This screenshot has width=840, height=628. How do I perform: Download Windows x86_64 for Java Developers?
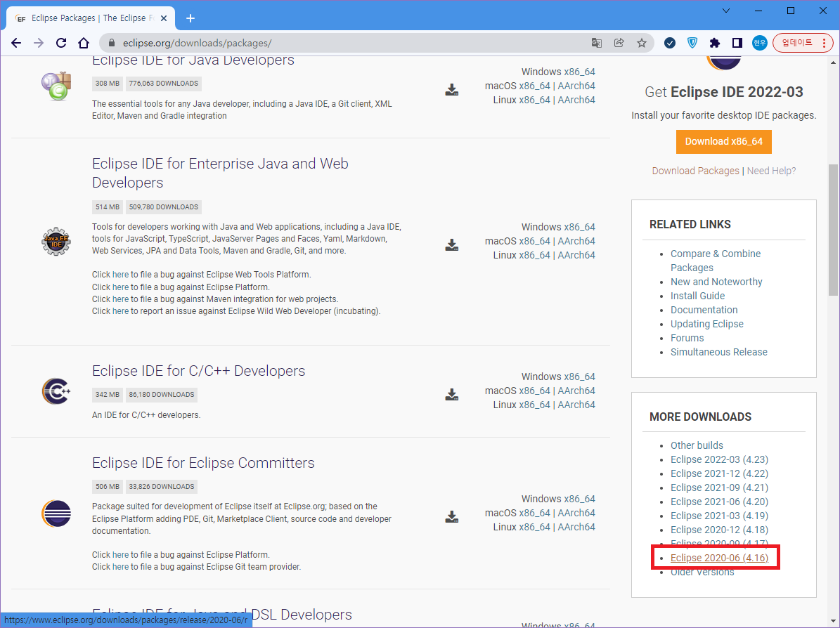[579, 72]
